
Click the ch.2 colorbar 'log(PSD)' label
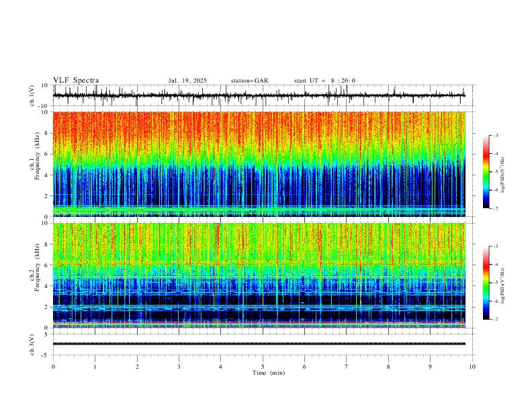click(x=503, y=285)
